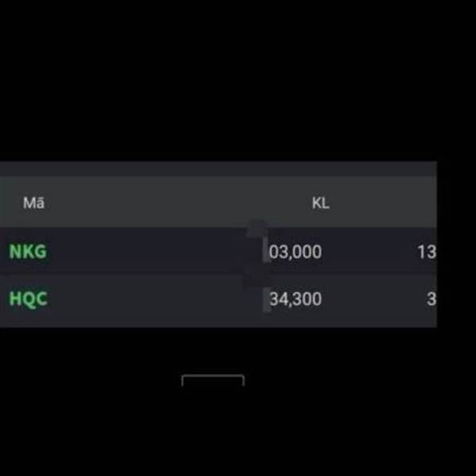Click the black area above the stock table
The height and width of the screenshot is (476, 476).
pyautogui.click(x=238, y=79)
